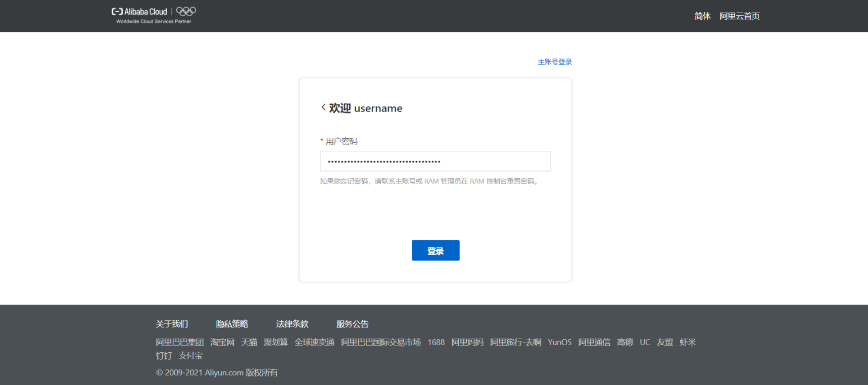
Task: Click the back arrow beside 欢迎 username
Action: point(323,107)
